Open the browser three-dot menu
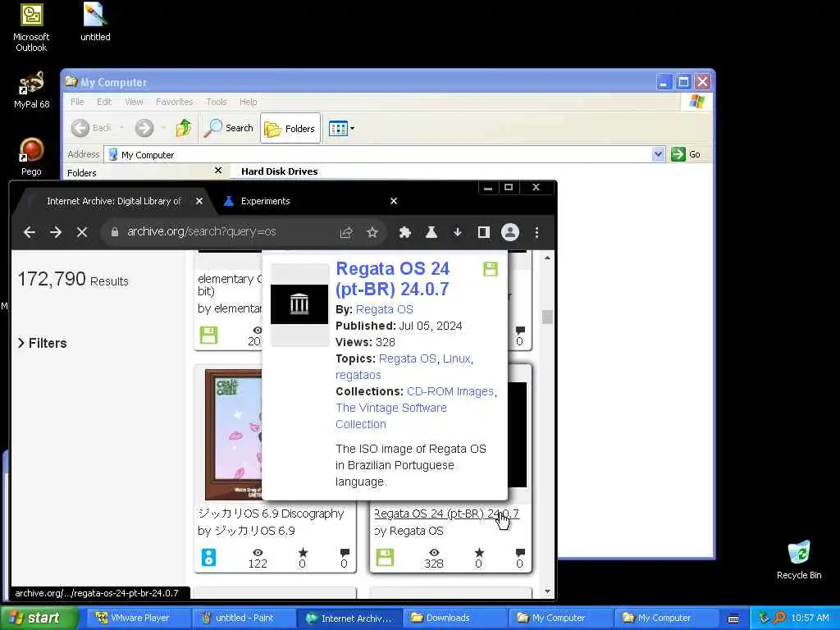 coord(536,232)
